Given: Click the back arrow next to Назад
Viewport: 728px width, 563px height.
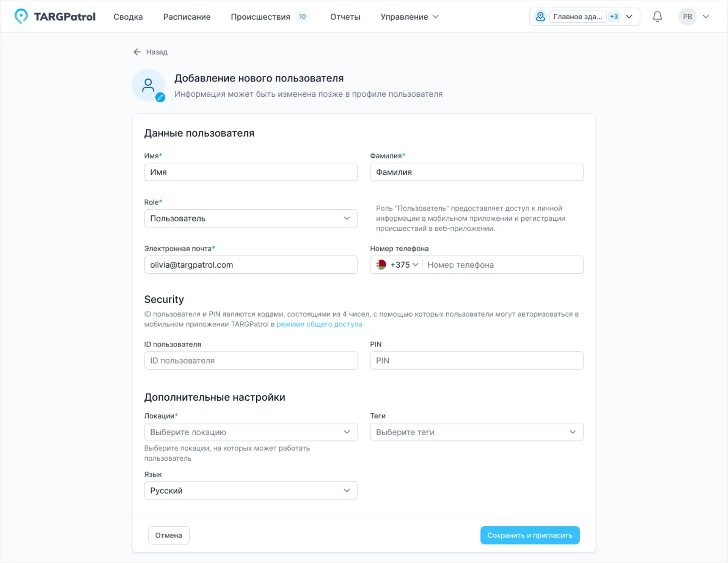Looking at the screenshot, I should point(137,52).
